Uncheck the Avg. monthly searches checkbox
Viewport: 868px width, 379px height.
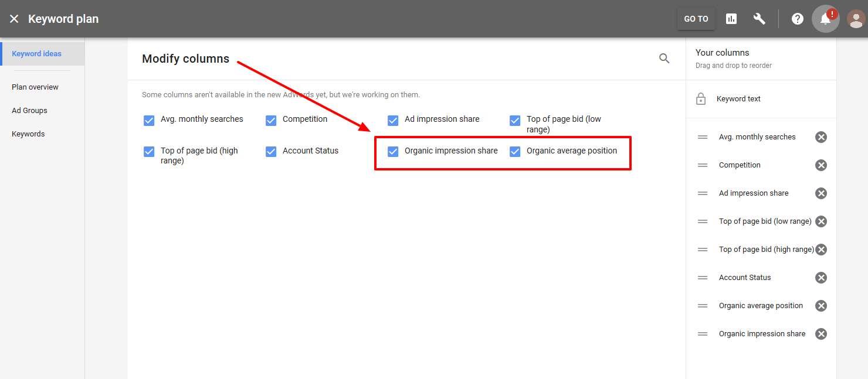click(x=149, y=120)
